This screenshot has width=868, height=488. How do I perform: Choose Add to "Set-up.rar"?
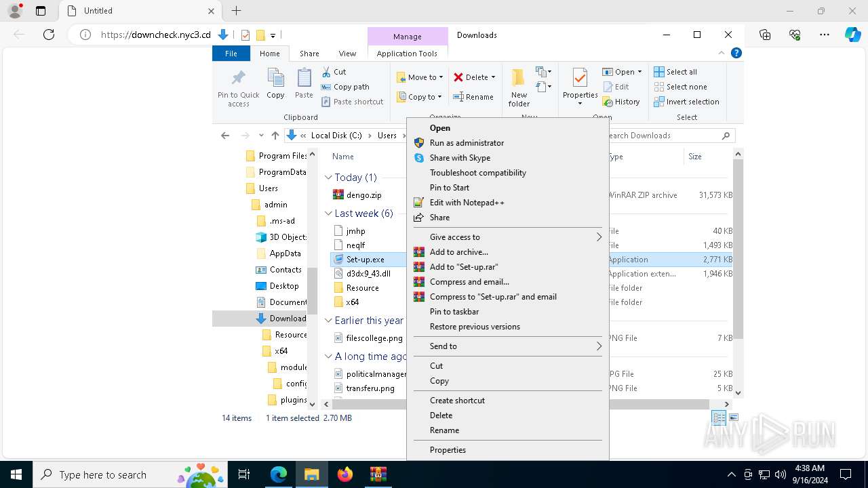click(507, 267)
